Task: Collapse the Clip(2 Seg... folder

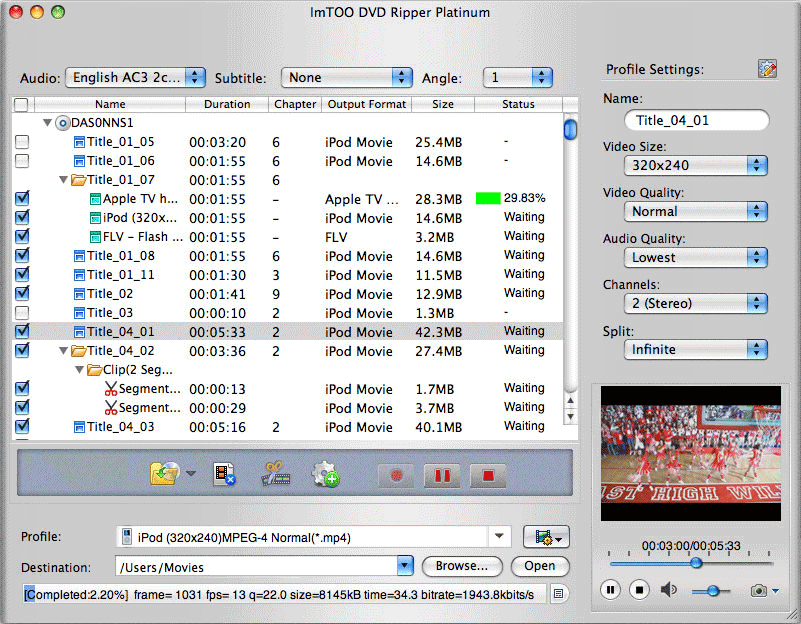Action: point(79,370)
